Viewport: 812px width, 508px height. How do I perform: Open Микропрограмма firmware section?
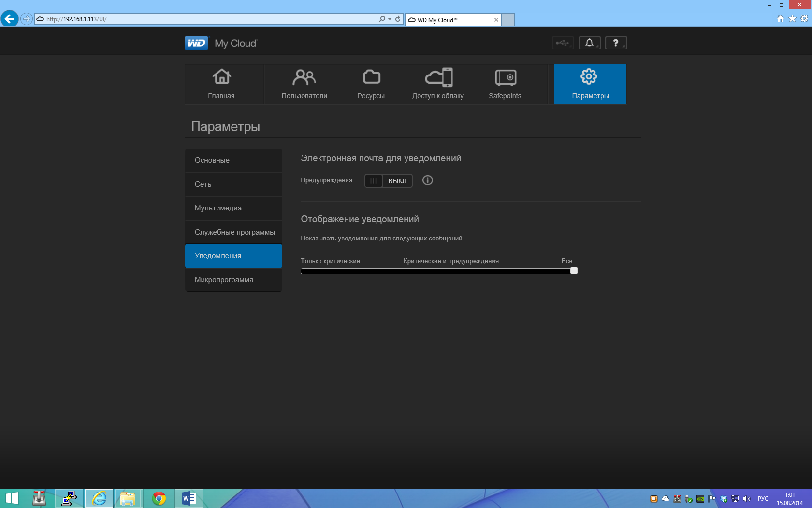233,280
